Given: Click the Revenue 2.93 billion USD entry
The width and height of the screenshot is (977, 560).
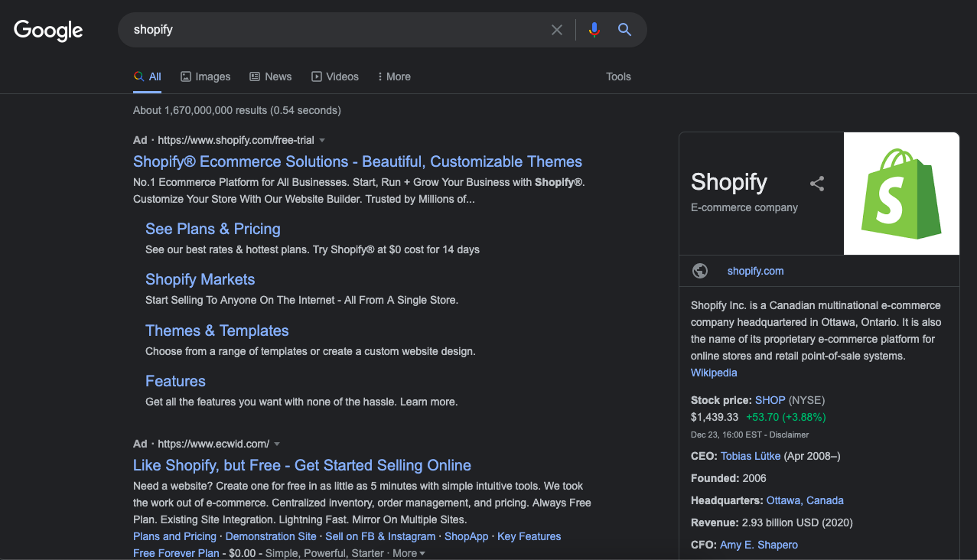Looking at the screenshot, I should (772, 523).
